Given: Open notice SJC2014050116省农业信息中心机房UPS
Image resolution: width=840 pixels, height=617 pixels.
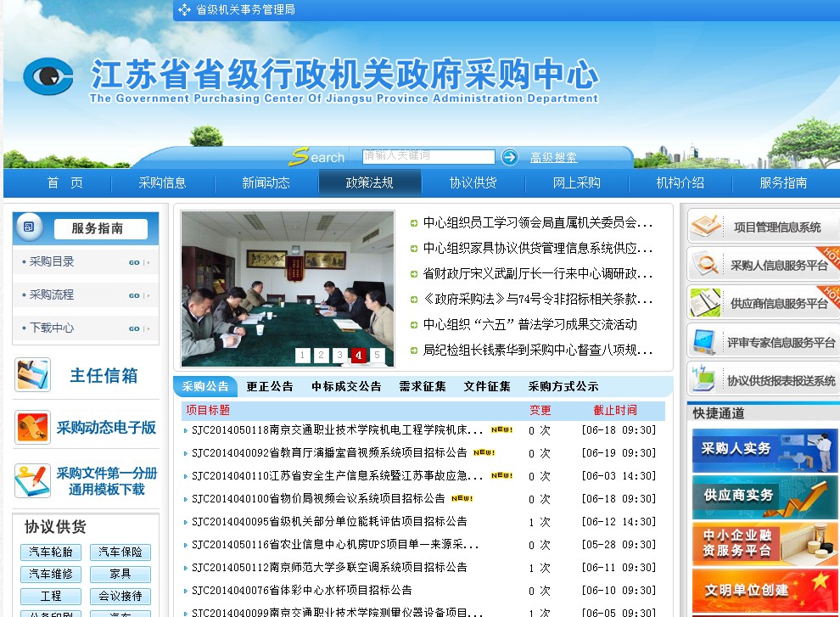Looking at the screenshot, I should point(335,545).
